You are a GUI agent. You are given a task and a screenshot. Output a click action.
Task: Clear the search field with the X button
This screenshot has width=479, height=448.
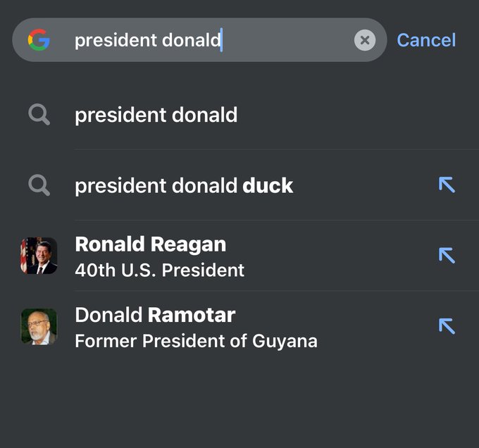(x=365, y=40)
